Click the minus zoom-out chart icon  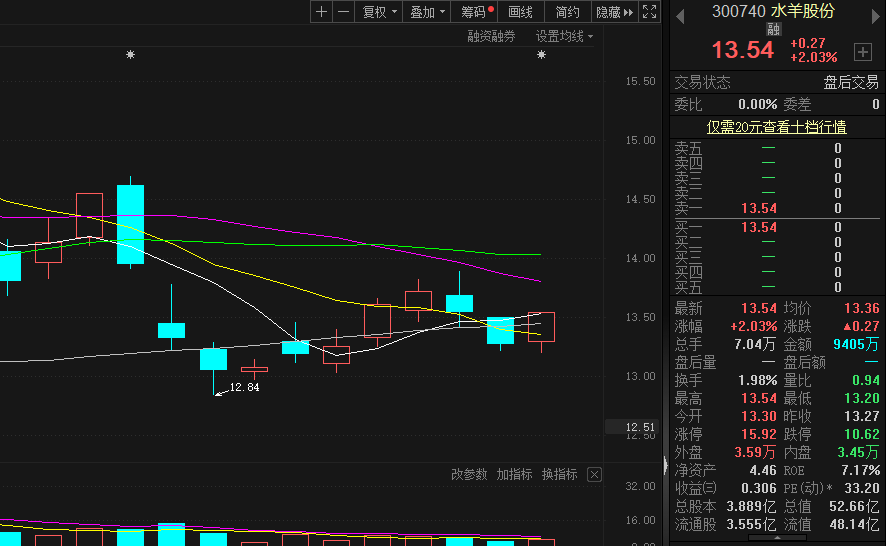click(343, 12)
